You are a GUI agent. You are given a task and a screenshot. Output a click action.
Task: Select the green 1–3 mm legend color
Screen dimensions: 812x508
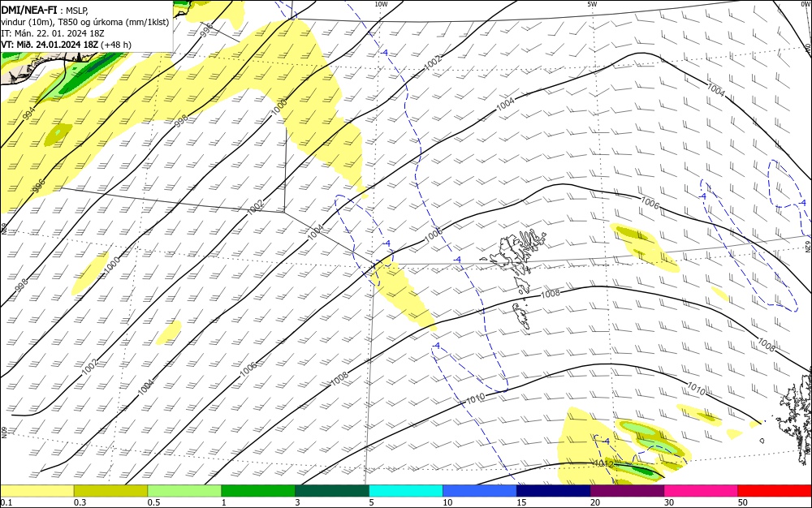point(258,491)
